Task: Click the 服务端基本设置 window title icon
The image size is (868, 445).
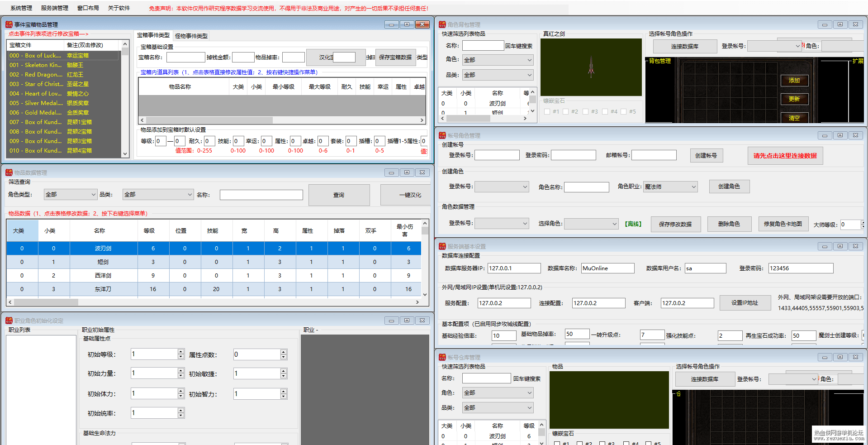Action: [442, 246]
